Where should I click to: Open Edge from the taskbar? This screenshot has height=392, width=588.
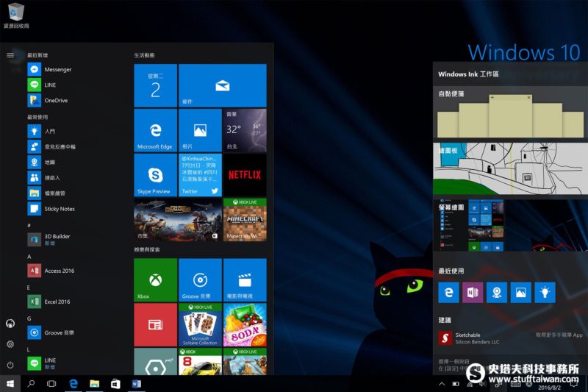click(73, 383)
